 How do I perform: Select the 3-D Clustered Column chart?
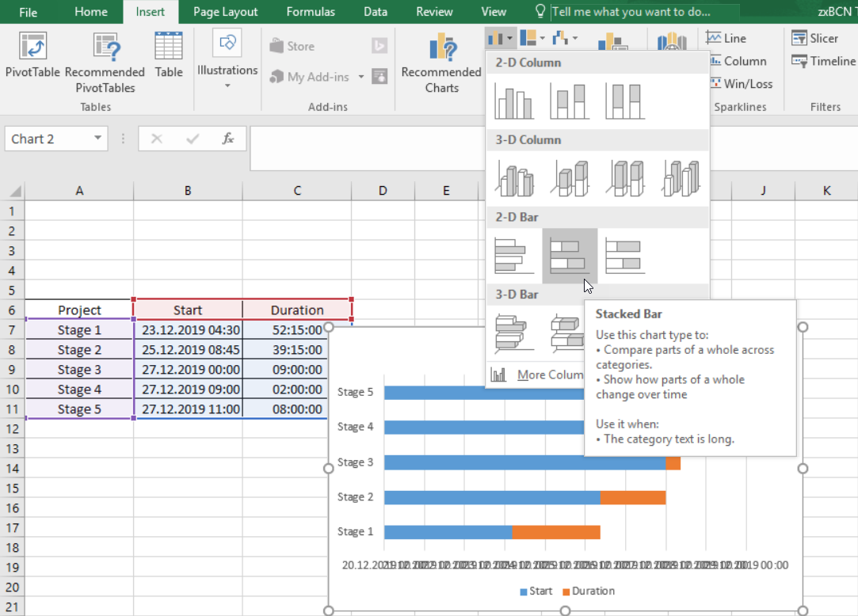pos(513,178)
